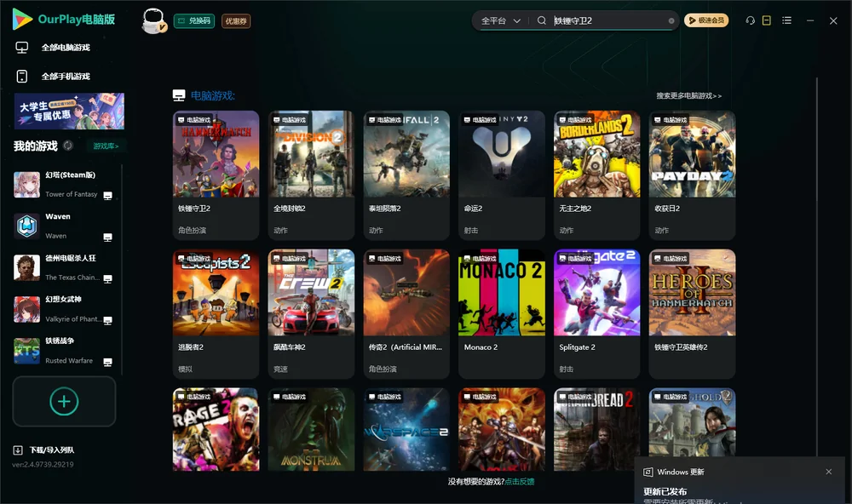Click the PC icon on Rusted Warfare row
Viewport: 852px width, 504px height.
107,363
